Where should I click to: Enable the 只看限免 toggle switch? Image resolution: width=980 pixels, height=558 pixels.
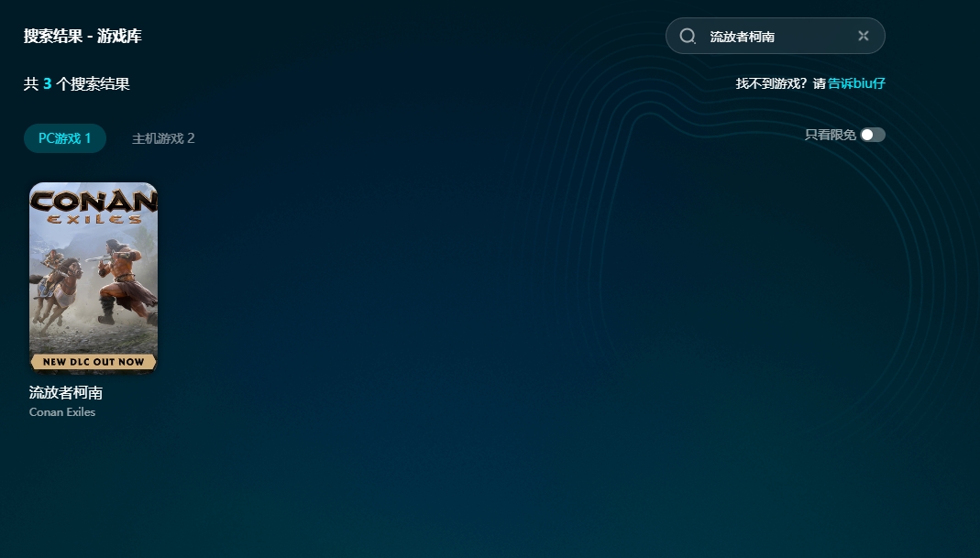[x=873, y=135]
